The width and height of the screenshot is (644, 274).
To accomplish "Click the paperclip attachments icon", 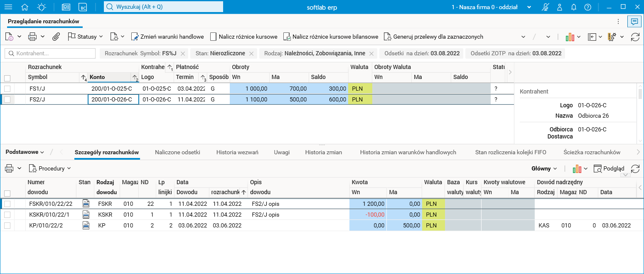I will 56,37.
